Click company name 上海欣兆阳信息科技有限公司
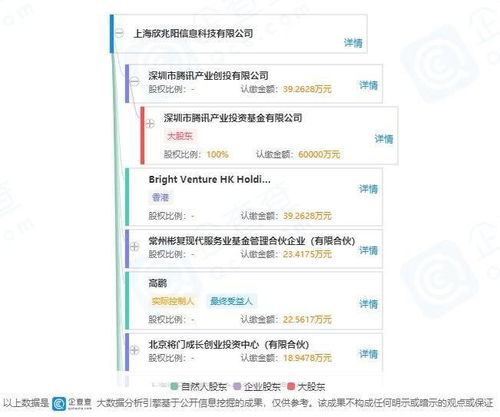 pos(193,33)
